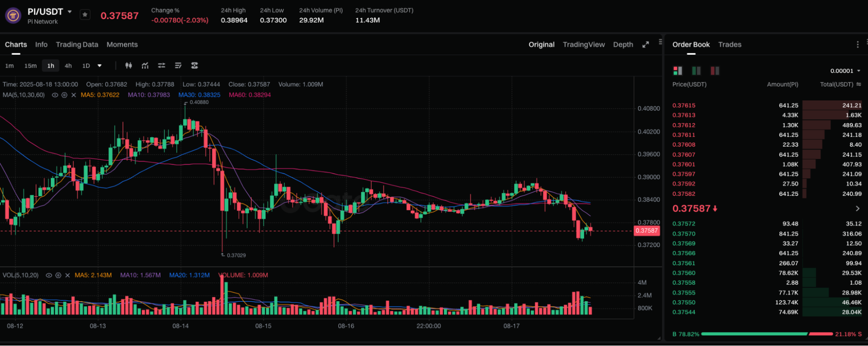
Task: Click chart corner resize handle
Action: 659,338
